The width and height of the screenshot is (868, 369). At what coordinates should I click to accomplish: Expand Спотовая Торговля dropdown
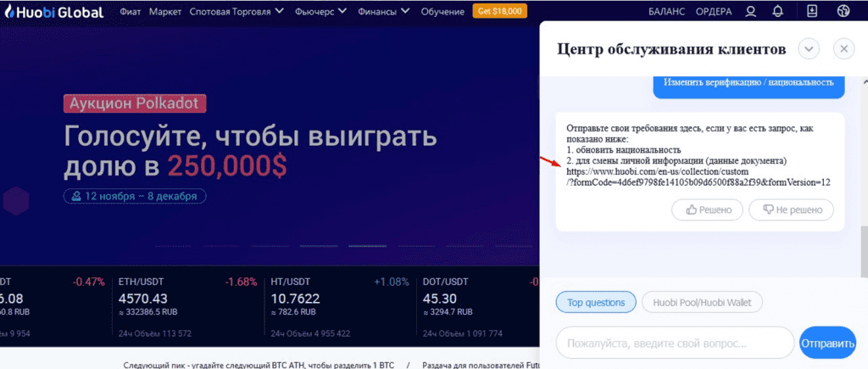[x=236, y=11]
